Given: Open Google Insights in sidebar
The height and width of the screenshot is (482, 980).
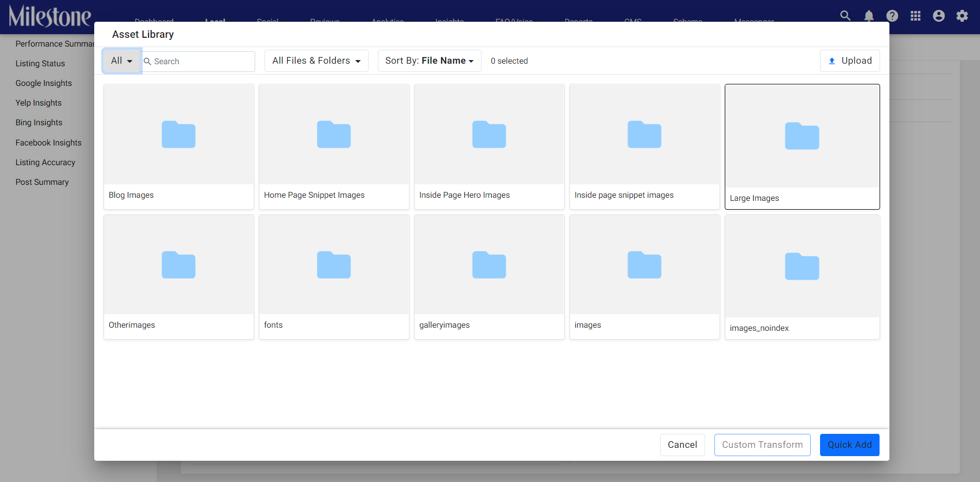Looking at the screenshot, I should [43, 83].
